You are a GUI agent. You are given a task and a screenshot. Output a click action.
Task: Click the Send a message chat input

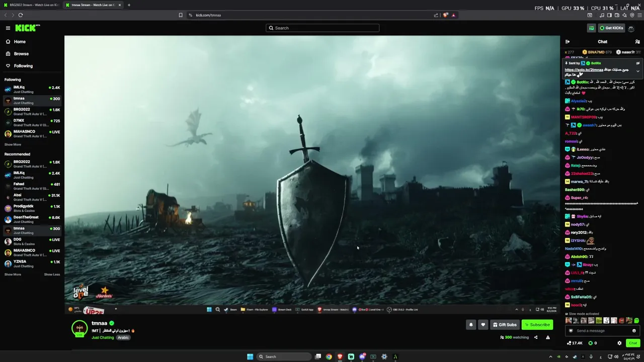[x=603, y=331]
